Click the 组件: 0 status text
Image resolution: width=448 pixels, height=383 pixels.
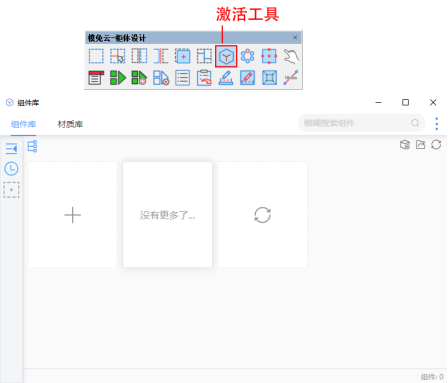432,377
